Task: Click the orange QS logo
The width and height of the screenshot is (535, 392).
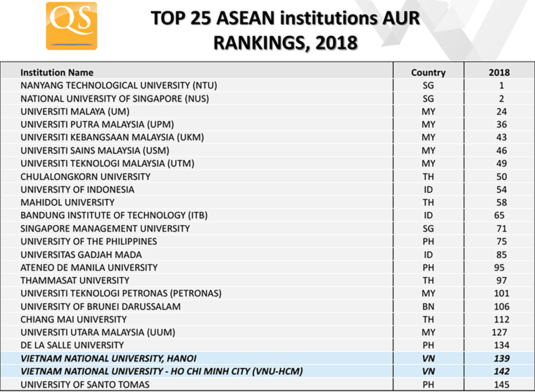Action: (72, 26)
